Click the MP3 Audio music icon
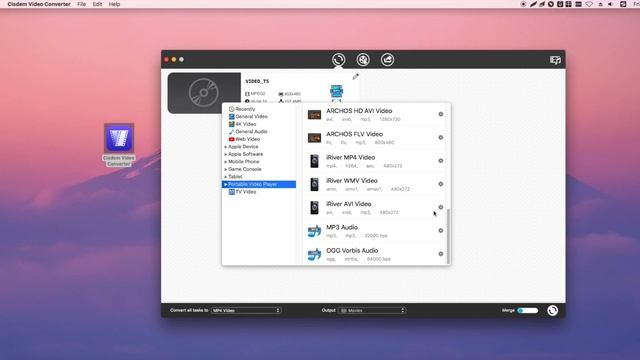Screen dimensions: 640x360 click(x=314, y=231)
